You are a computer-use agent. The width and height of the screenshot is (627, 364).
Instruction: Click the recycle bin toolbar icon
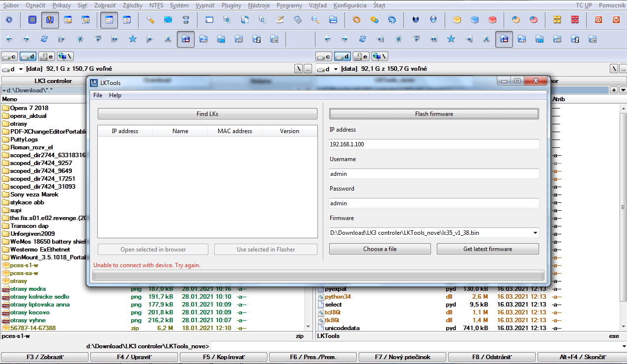pyautogui.click(x=186, y=20)
